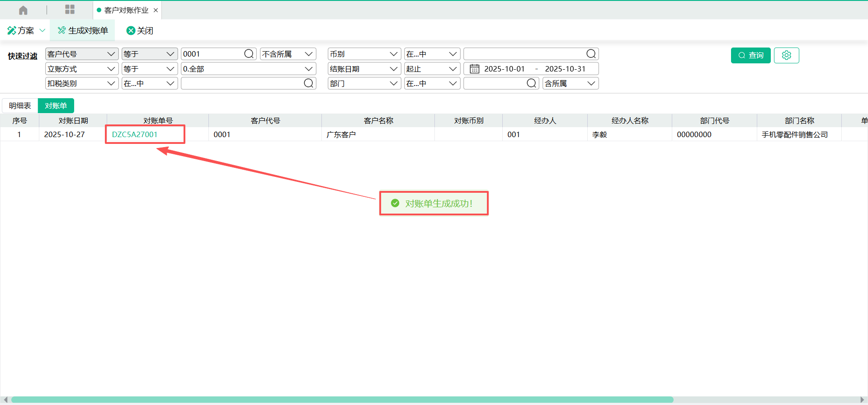Click the search icon in the 0001 field
Image resolution: width=868 pixels, height=405 pixels.
[249, 54]
